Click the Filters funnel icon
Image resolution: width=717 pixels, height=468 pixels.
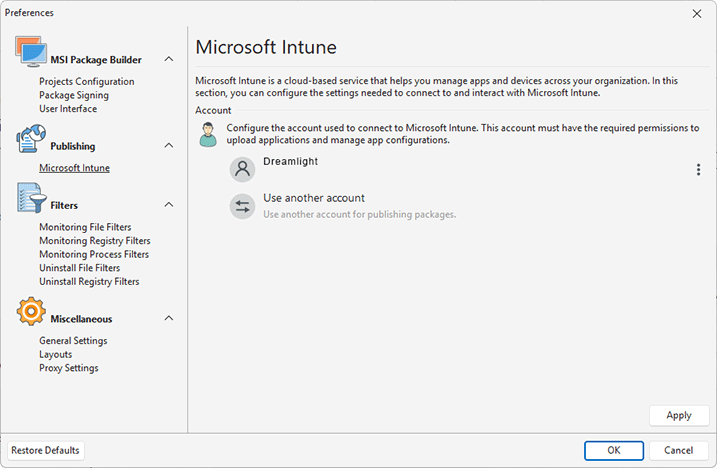pos(31,201)
